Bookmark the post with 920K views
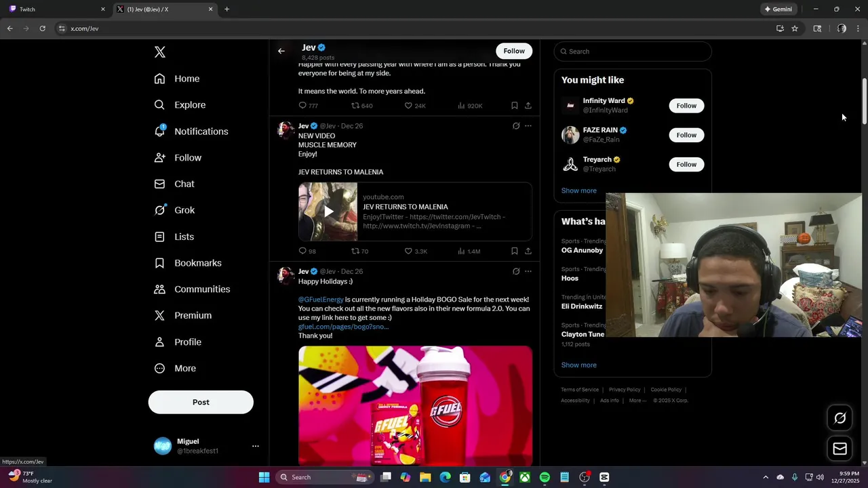 pyautogui.click(x=514, y=106)
